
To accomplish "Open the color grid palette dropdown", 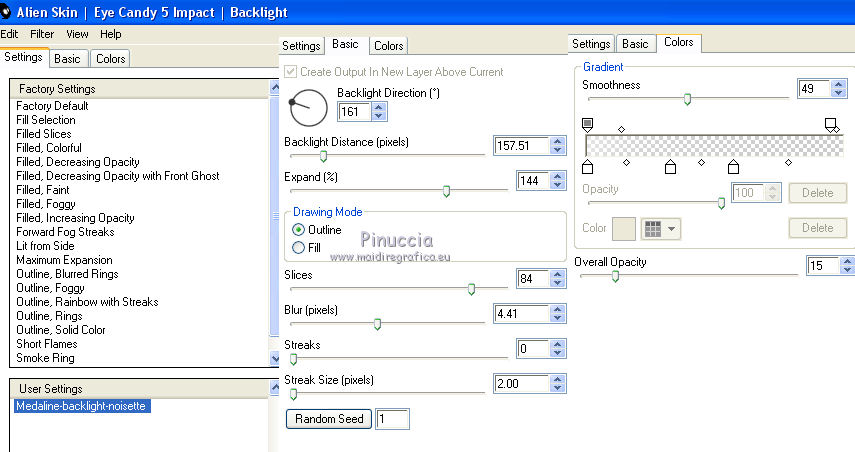I will 661,229.
